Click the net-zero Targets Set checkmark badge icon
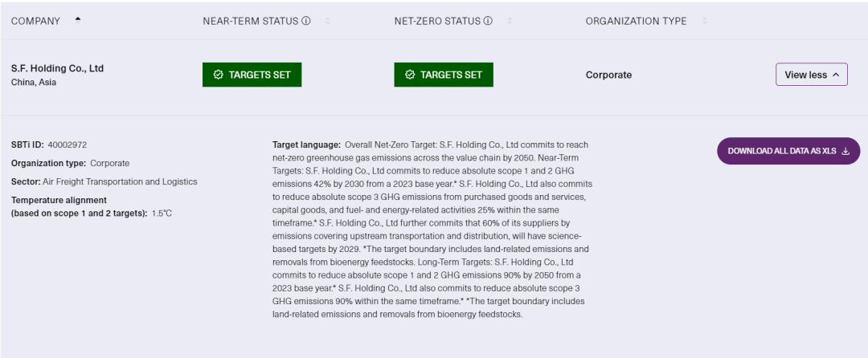Viewport: 868px width, 358px height. pyautogui.click(x=410, y=75)
